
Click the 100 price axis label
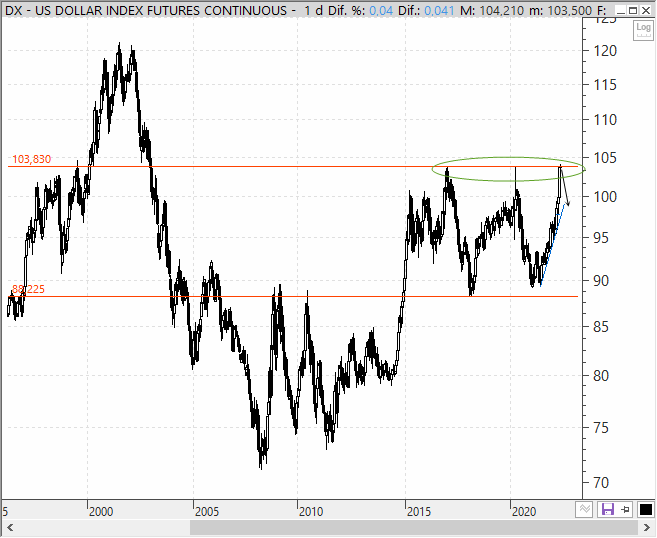click(605, 197)
